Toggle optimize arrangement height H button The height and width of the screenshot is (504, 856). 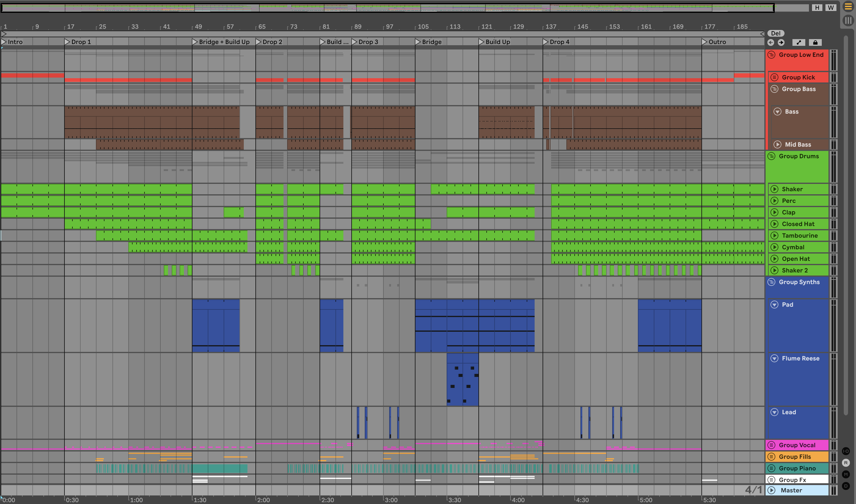(817, 7)
